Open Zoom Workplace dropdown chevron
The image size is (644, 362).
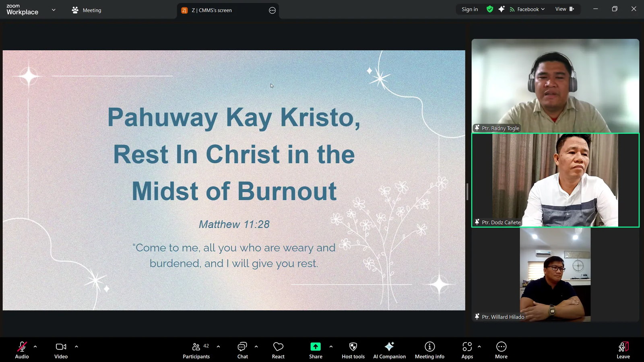[x=54, y=10]
